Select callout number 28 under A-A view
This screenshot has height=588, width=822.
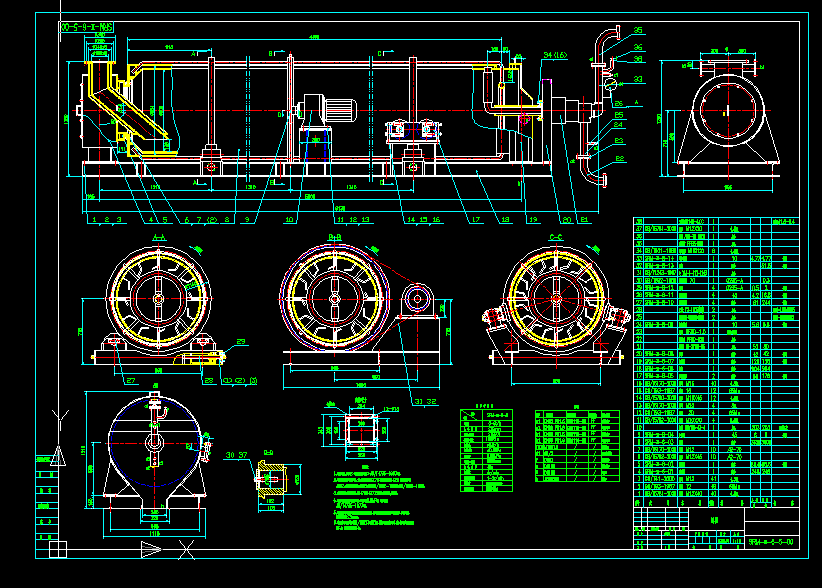(x=209, y=381)
